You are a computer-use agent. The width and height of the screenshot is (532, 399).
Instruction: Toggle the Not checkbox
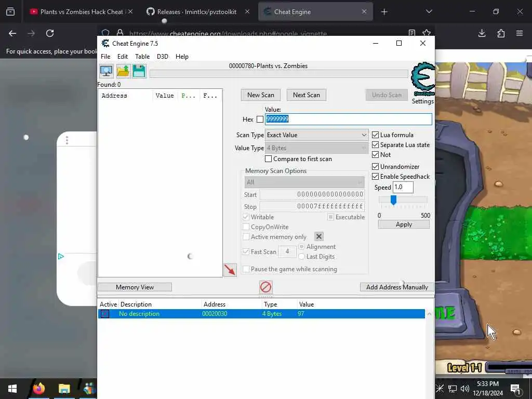[x=375, y=154]
